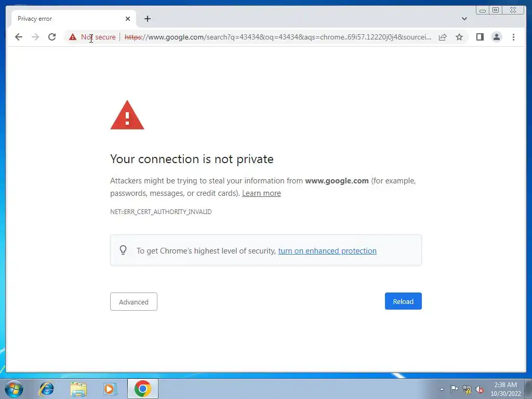This screenshot has height=399, width=532.
Task: Launch Internet Explorer from taskbar
Action: 46,389
